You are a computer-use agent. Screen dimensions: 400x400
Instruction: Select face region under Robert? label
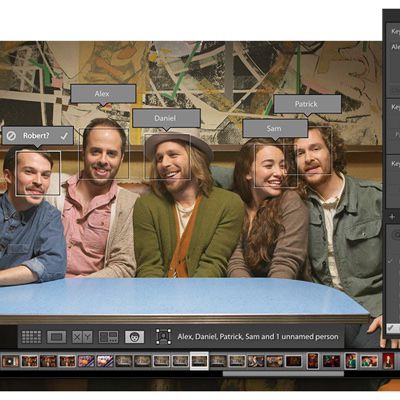click(38, 173)
